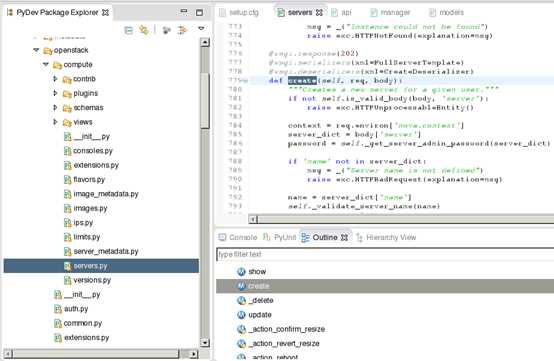Open the Package Explorer view menu arrow
The image size is (554, 361).
tap(201, 28)
